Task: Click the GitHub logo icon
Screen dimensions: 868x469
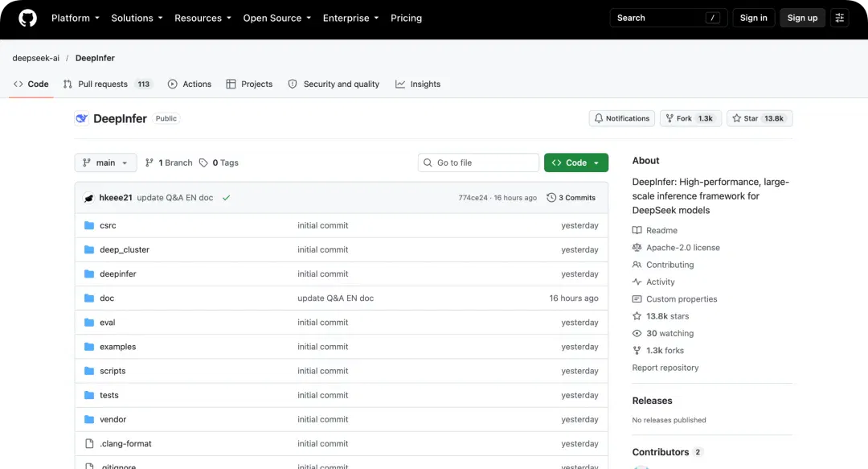Action: 27,18
